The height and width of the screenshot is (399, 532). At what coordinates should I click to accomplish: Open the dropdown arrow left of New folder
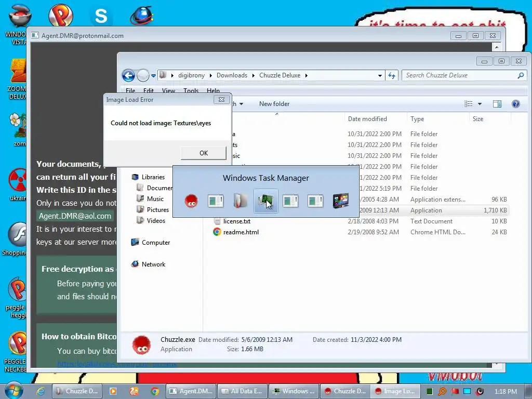[x=241, y=104]
